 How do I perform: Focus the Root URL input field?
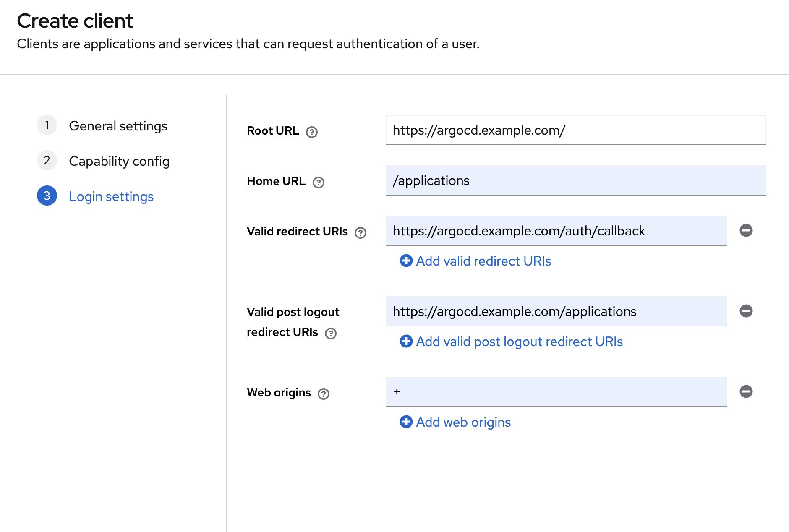pyautogui.click(x=576, y=130)
